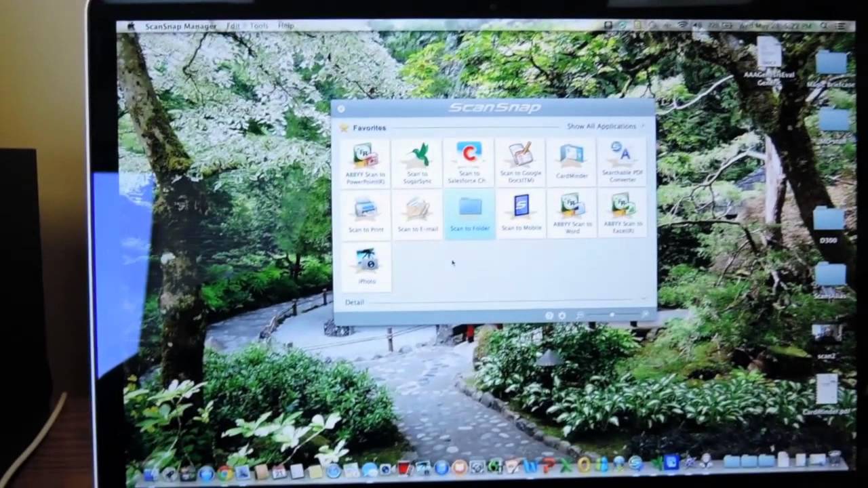Select the iPhoto tile
Screen dimensions: 868x488
point(366,266)
